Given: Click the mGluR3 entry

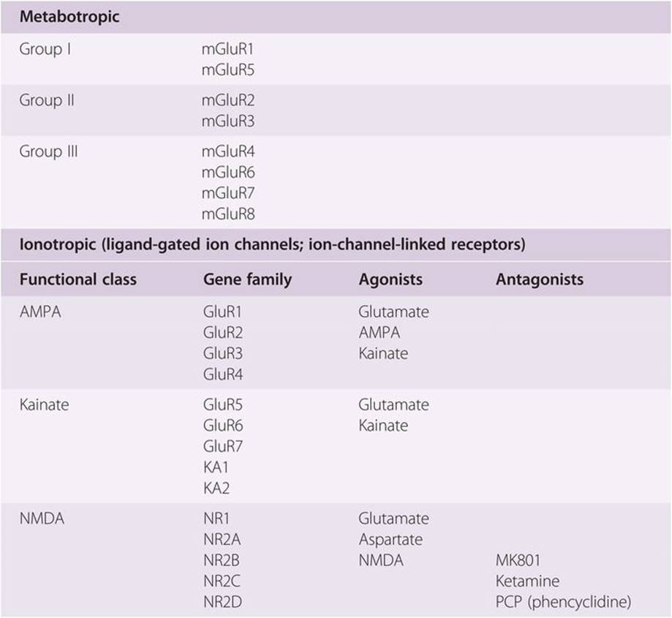Looking at the screenshot, I should (x=228, y=121).
